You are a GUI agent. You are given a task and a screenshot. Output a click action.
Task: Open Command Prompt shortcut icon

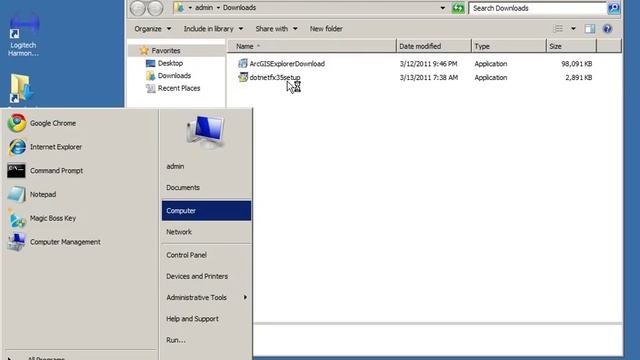[x=16, y=171]
